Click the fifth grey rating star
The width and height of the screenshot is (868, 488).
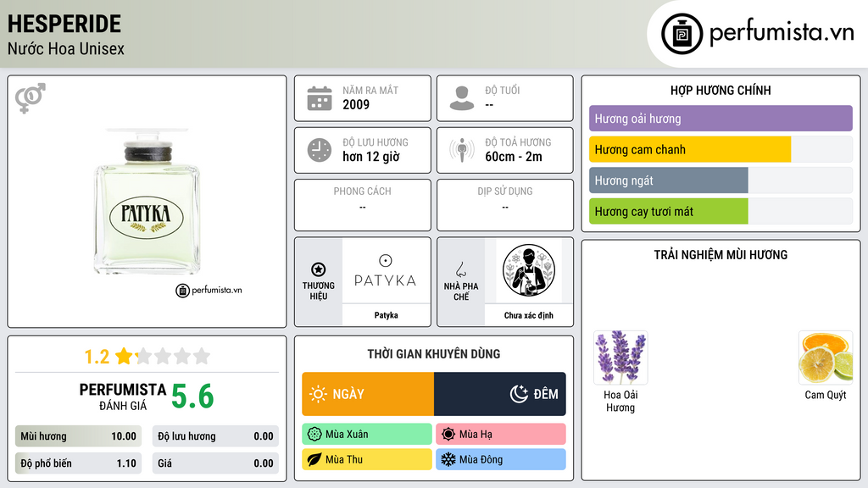(x=202, y=356)
